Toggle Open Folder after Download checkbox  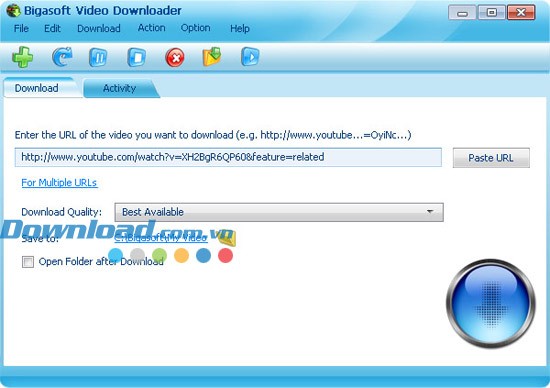[x=28, y=262]
